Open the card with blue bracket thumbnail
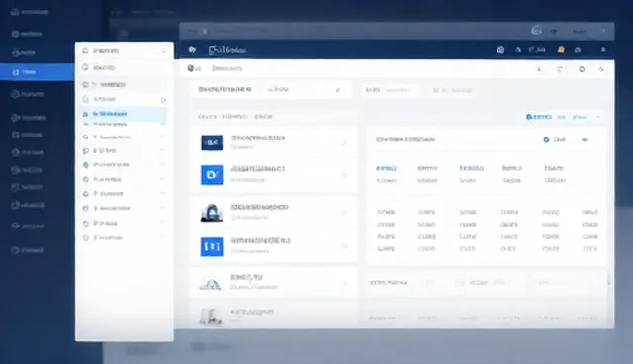The height and width of the screenshot is (364, 633). click(x=274, y=246)
